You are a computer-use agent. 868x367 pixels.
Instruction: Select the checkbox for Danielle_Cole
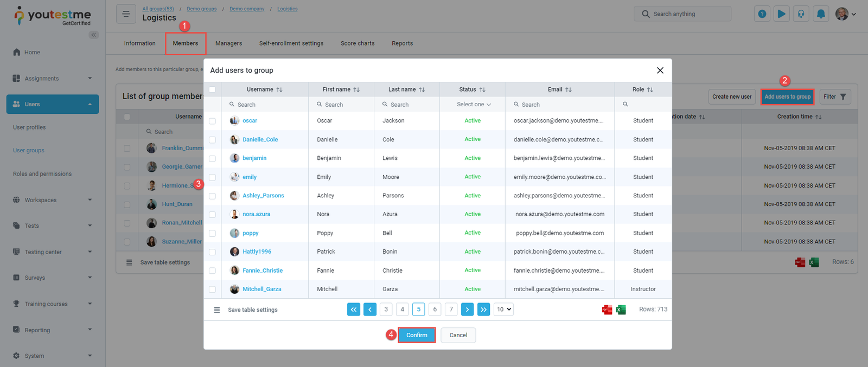click(212, 140)
